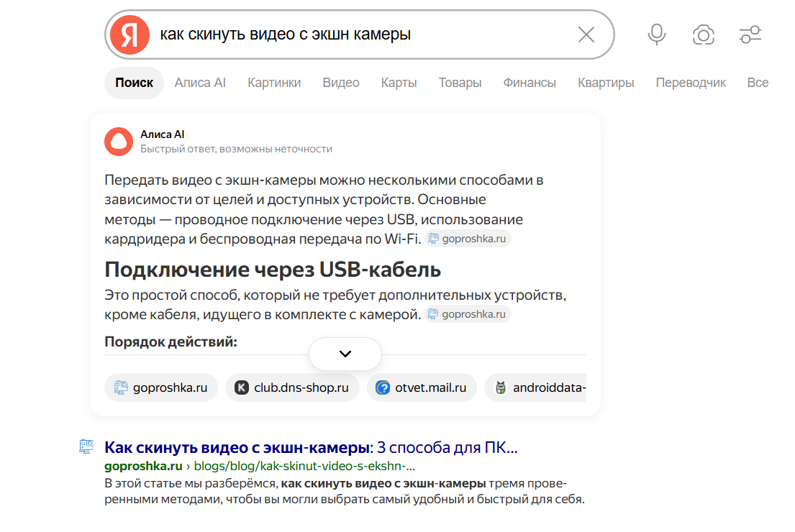Click favicon beside goproshka.ru search result title
Viewport: 795px width, 532px height.
coord(86,446)
